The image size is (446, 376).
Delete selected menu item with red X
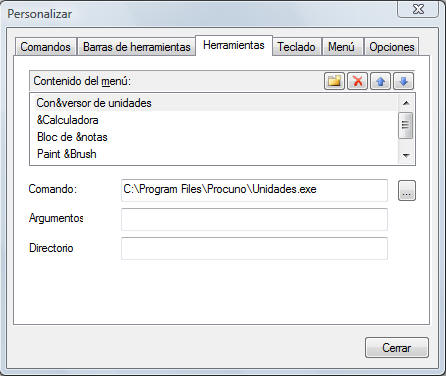point(357,81)
